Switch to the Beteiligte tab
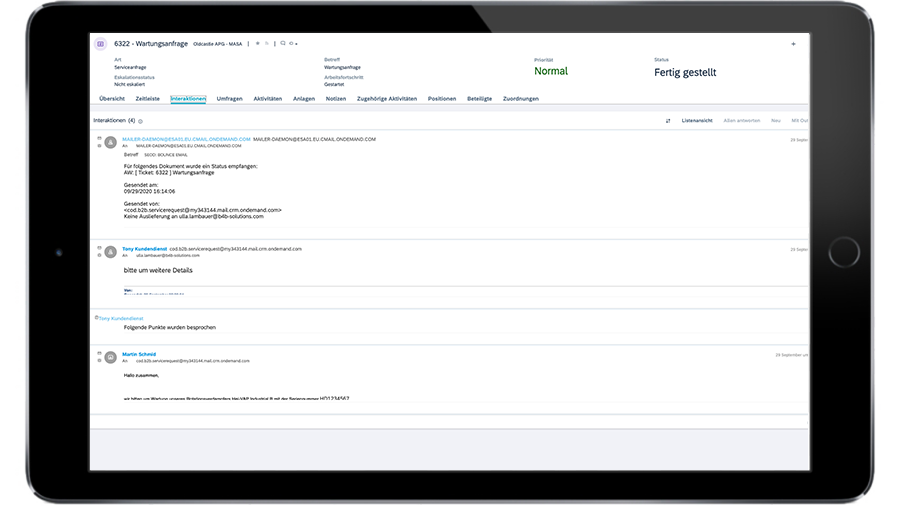 479,99
